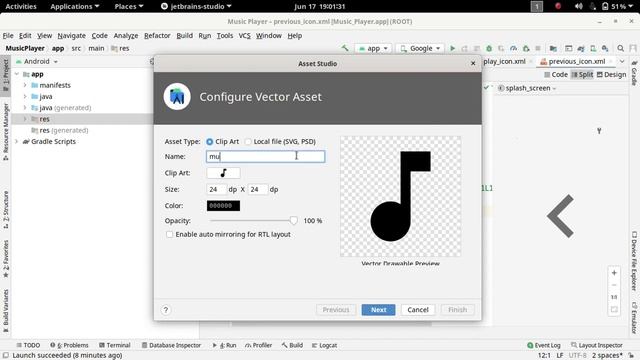Click zoom in plus icon in preview

pos(614,273)
